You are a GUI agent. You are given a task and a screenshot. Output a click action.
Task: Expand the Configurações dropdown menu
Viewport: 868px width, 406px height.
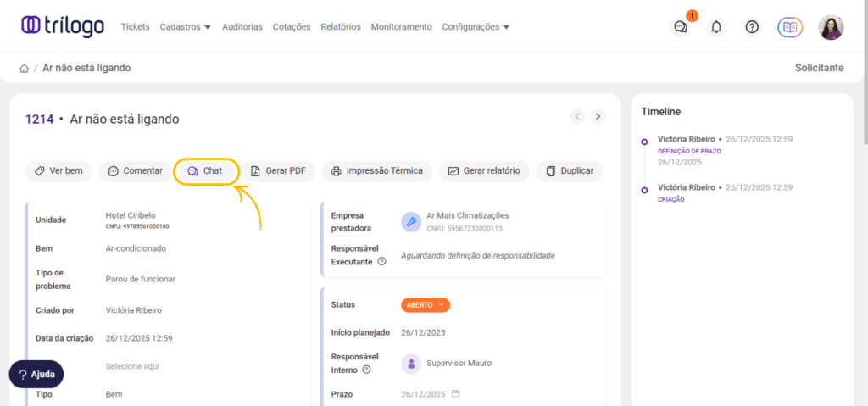click(x=476, y=27)
